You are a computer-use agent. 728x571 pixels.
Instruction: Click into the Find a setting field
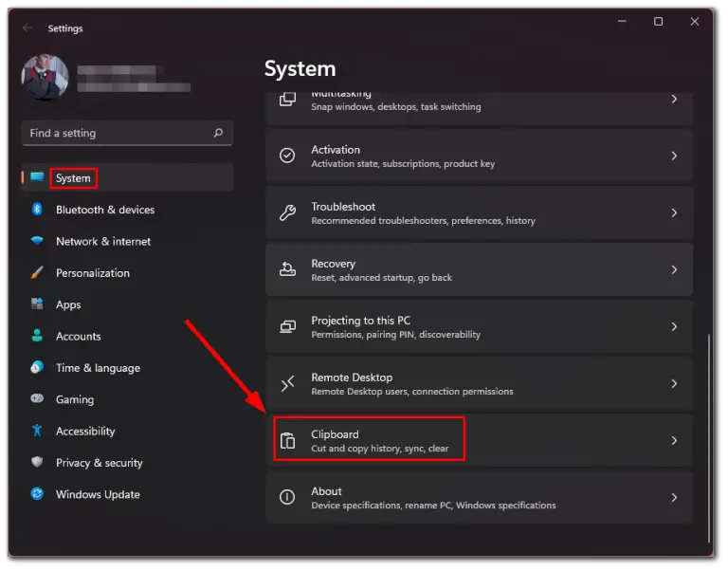[127, 134]
